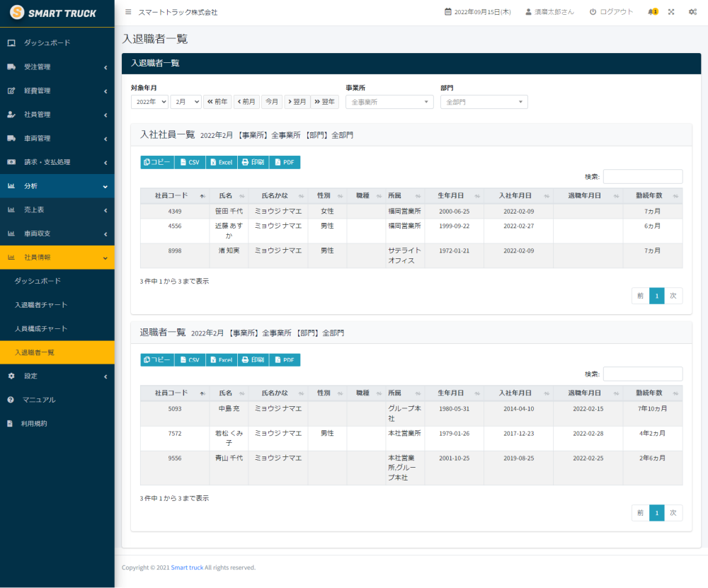This screenshot has height=588, width=708.
Task: Click the Smart truck footer link
Action: (187, 567)
